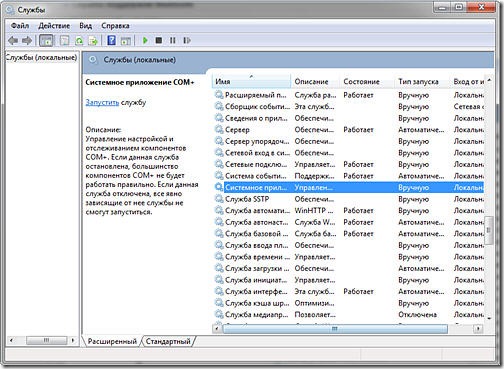Viewport: 504px width, 369px height.
Task: Select the Служба ввода пл... service row
Action: point(349,245)
